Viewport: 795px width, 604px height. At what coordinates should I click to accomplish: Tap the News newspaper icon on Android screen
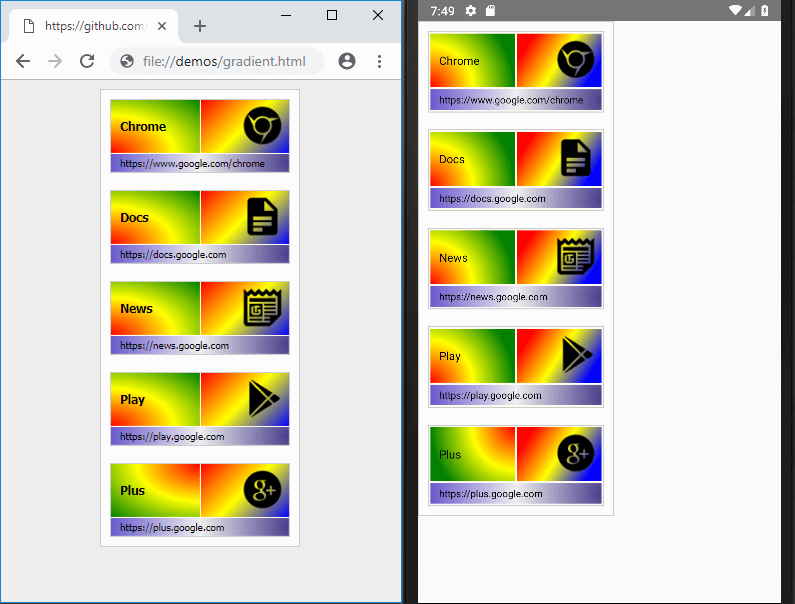click(x=575, y=257)
